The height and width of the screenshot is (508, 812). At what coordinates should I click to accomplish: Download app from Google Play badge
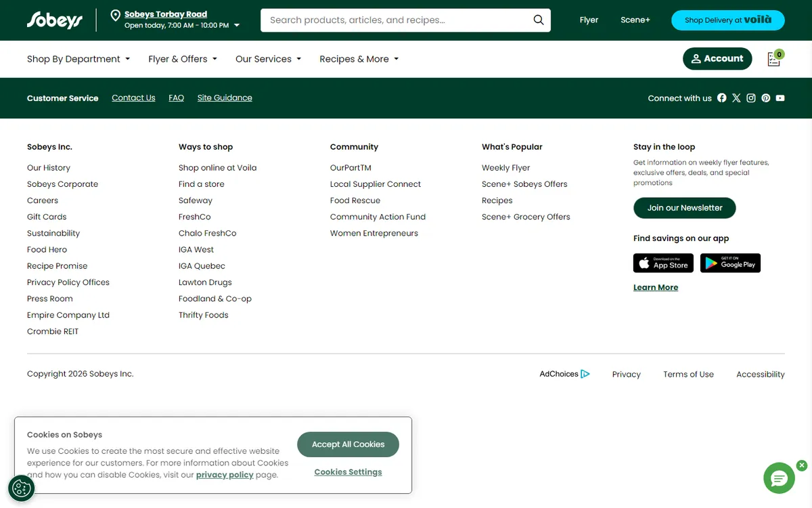pyautogui.click(x=730, y=263)
